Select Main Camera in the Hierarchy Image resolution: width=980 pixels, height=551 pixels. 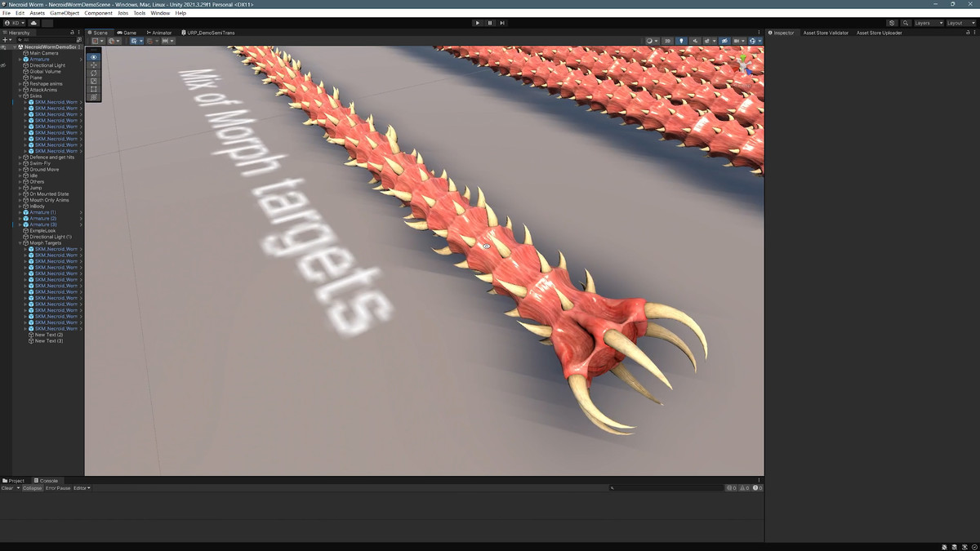(x=44, y=53)
